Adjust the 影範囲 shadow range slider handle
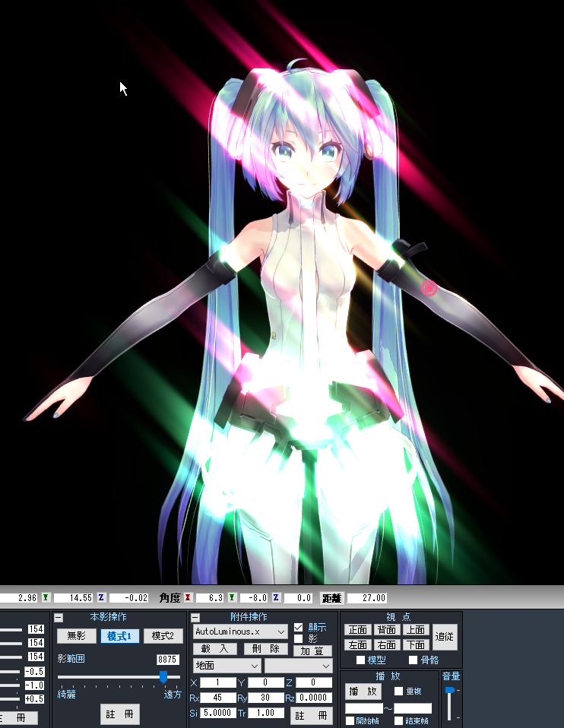This screenshot has width=564, height=728. [x=163, y=677]
